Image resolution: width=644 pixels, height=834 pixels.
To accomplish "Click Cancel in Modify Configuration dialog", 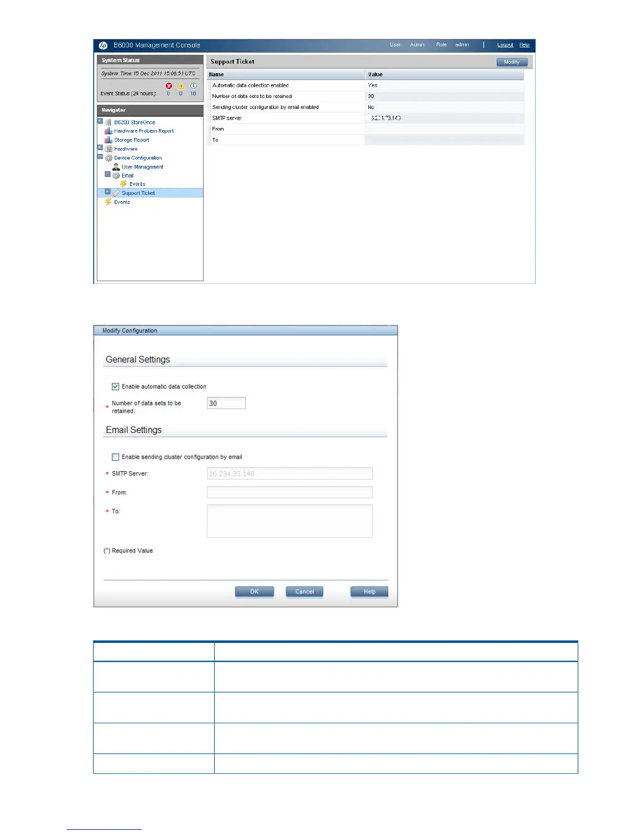I will 305,592.
